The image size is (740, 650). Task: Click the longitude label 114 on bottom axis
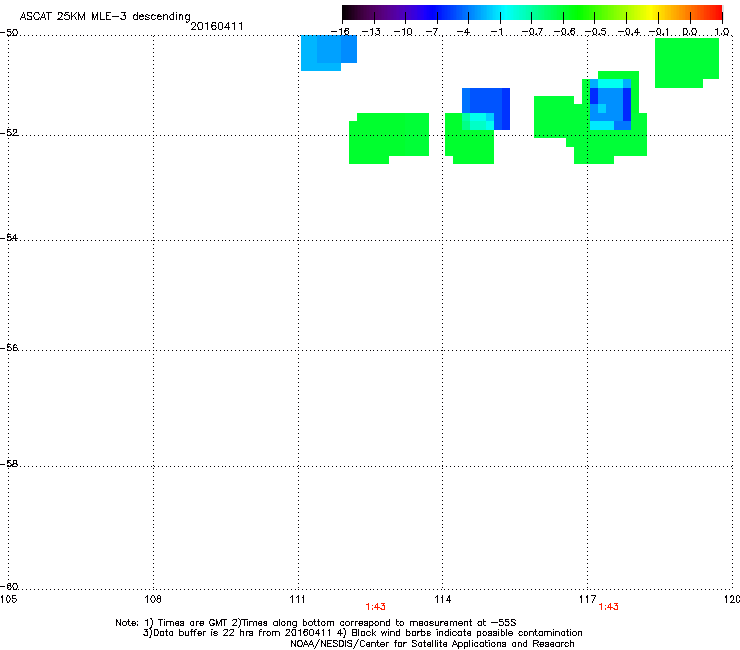[x=442, y=599]
